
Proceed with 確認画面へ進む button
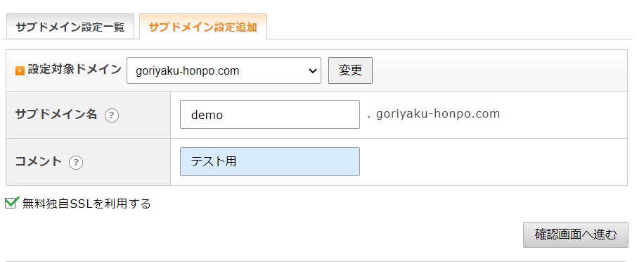(575, 235)
